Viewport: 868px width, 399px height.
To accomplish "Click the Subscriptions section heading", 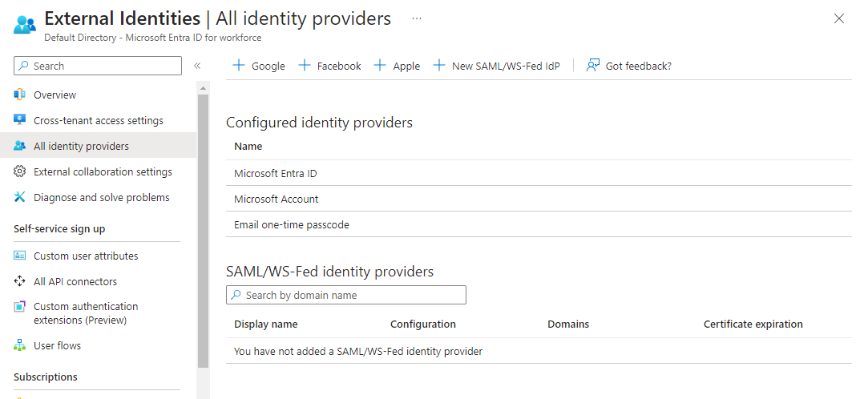I will coord(46,377).
